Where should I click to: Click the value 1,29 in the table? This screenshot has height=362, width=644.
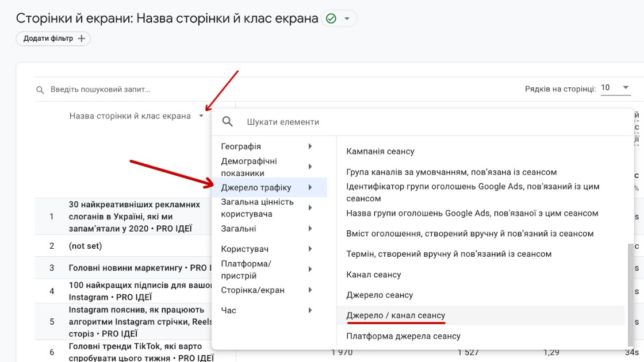(x=551, y=353)
